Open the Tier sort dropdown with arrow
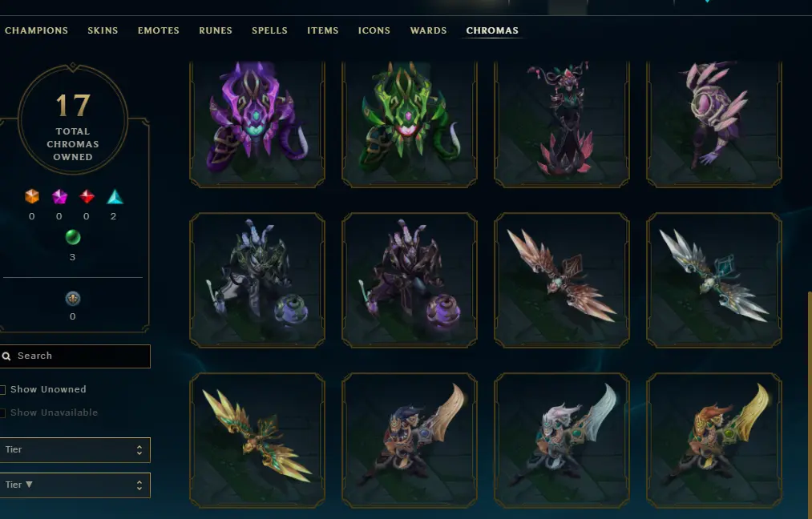The image size is (812, 519). tap(75, 485)
